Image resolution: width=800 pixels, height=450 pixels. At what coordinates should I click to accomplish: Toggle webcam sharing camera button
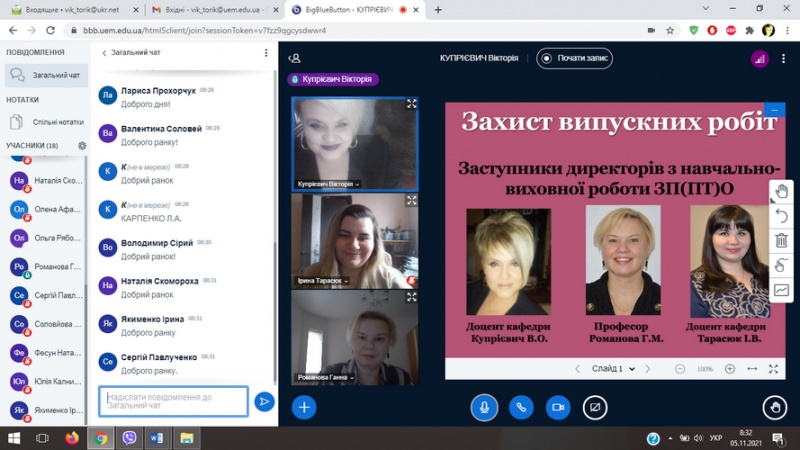(x=558, y=407)
